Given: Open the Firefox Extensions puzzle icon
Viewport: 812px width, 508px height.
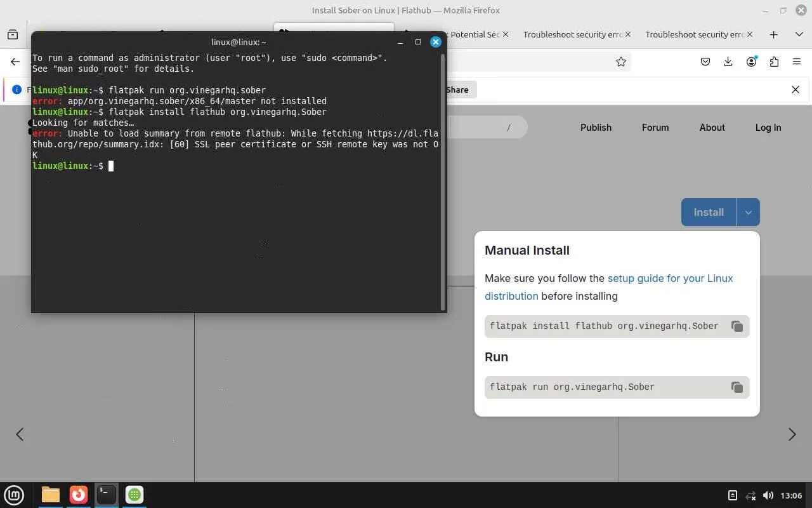Looking at the screenshot, I should tap(774, 62).
